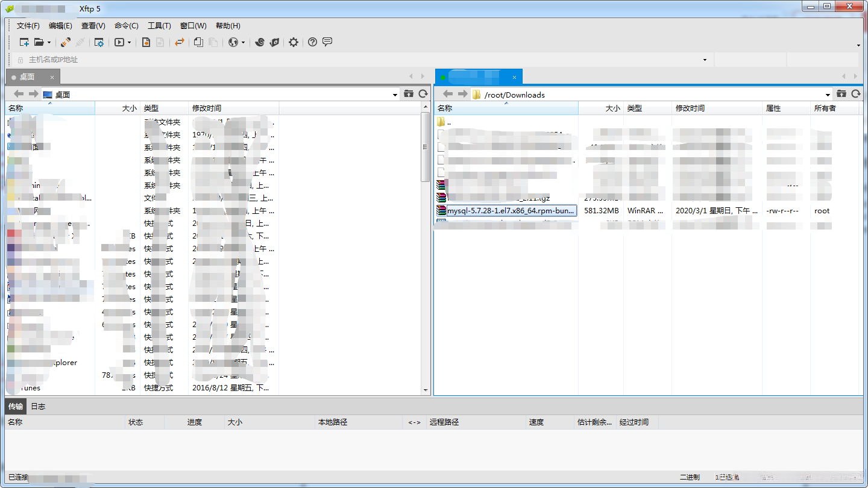Expand the globe icon dropdown arrow

(244, 43)
